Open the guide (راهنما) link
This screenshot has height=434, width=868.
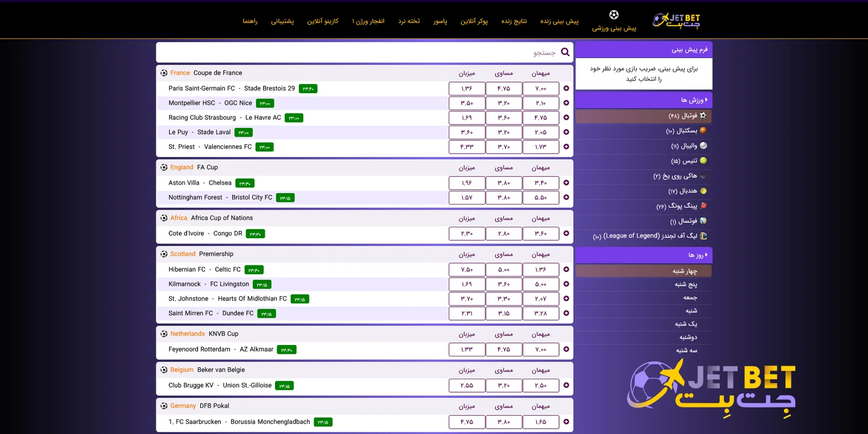(250, 21)
